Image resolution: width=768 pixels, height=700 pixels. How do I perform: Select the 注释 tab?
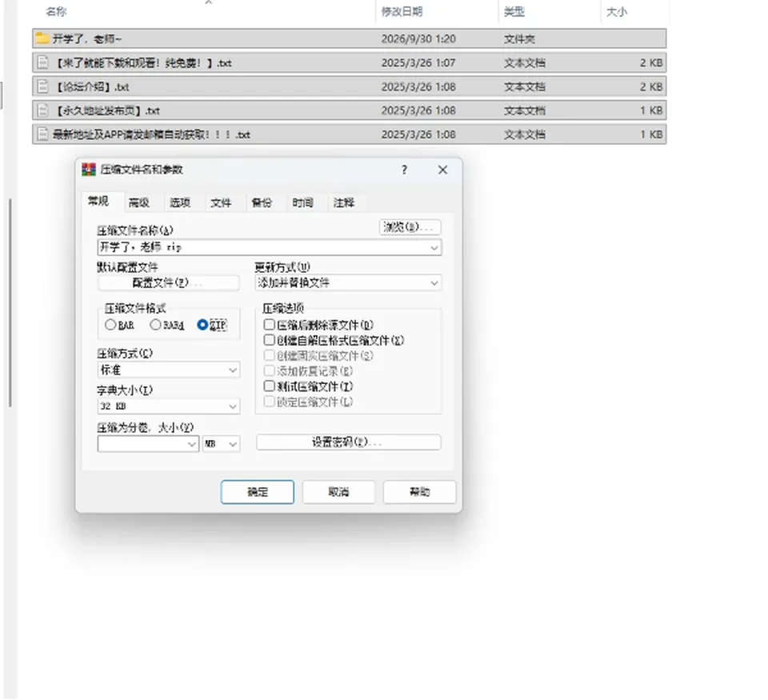pyautogui.click(x=344, y=202)
